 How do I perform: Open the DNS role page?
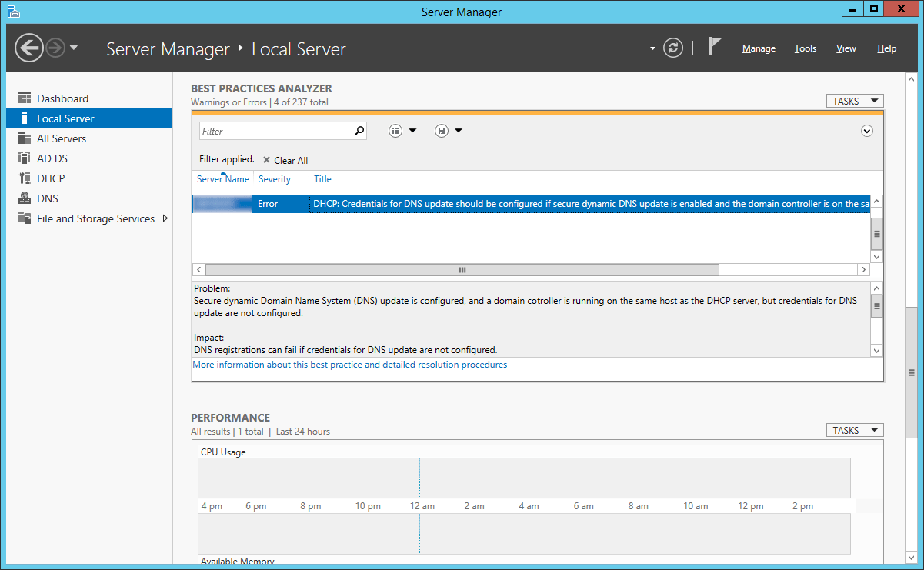click(x=89, y=198)
